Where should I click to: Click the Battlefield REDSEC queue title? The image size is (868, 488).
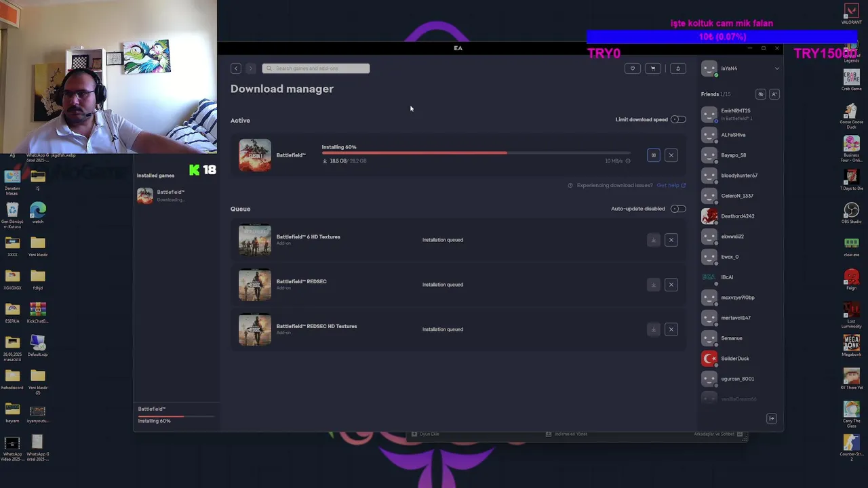(x=301, y=281)
